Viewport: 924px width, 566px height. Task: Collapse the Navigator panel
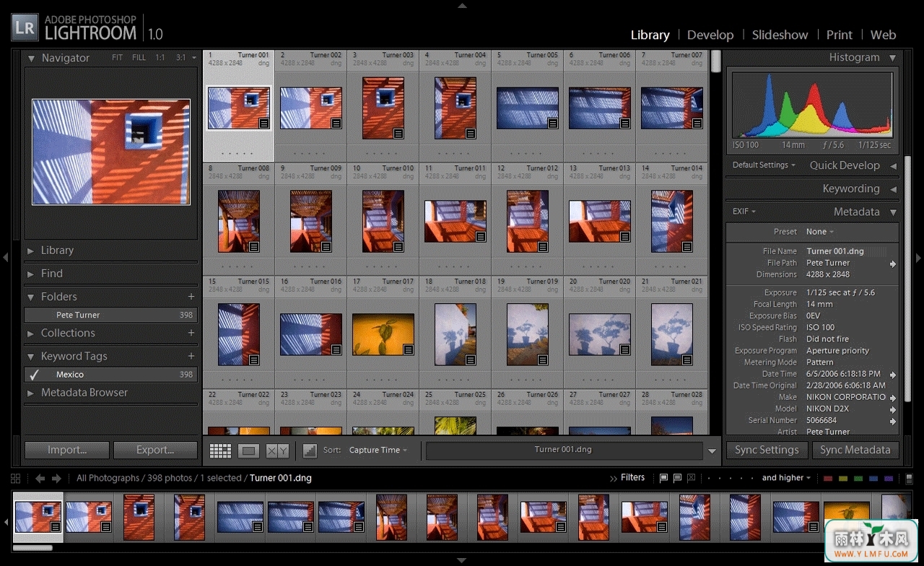click(31, 58)
